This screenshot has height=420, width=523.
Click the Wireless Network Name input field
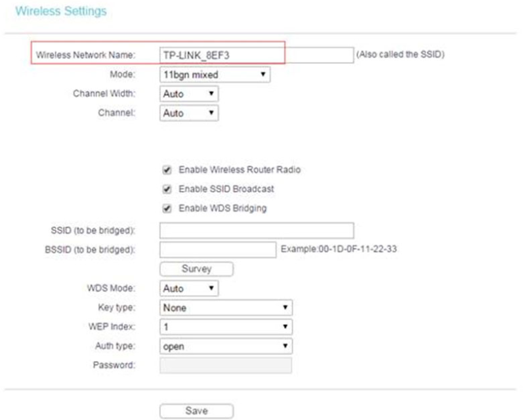tap(256, 55)
